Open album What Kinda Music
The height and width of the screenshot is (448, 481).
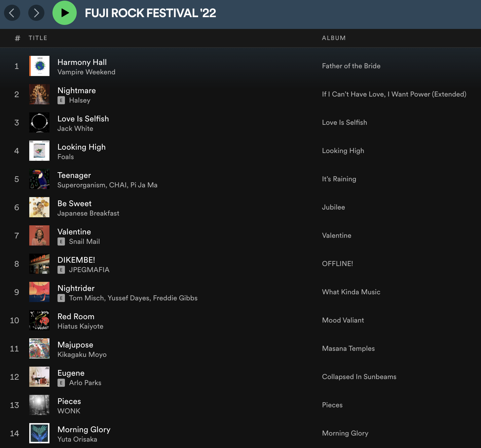(x=351, y=292)
